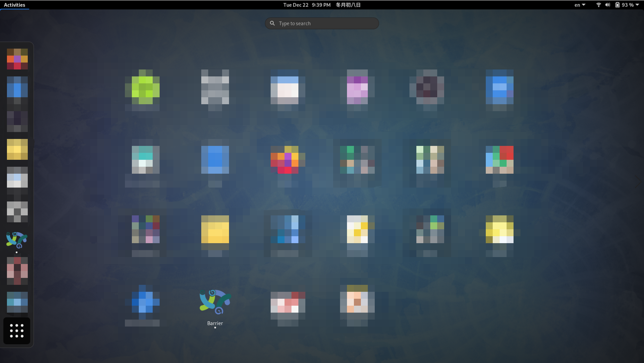Click the Show Applications grid button
644x363 pixels.
point(17,331)
